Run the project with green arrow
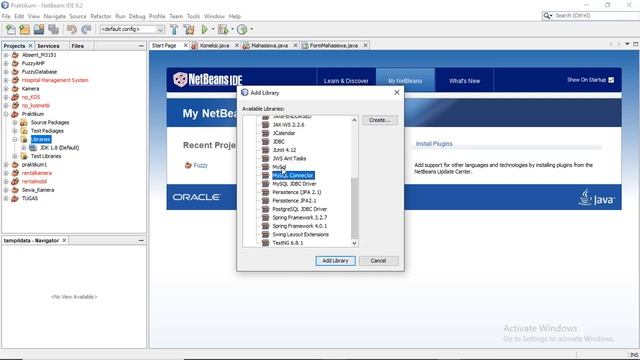Viewport: 640px width, 360px height. 204,29
